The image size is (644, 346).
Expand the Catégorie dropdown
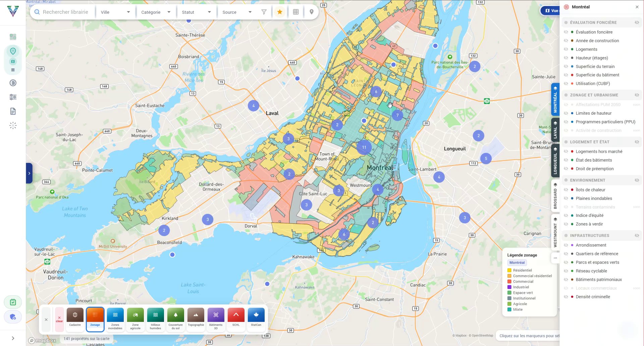(x=156, y=12)
